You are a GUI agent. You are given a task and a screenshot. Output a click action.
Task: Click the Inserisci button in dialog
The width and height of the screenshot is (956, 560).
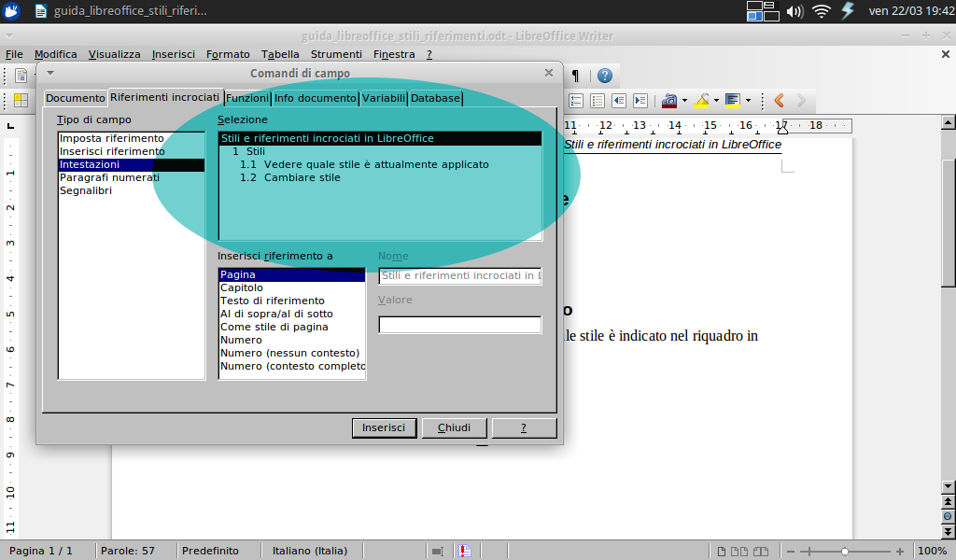pos(384,427)
